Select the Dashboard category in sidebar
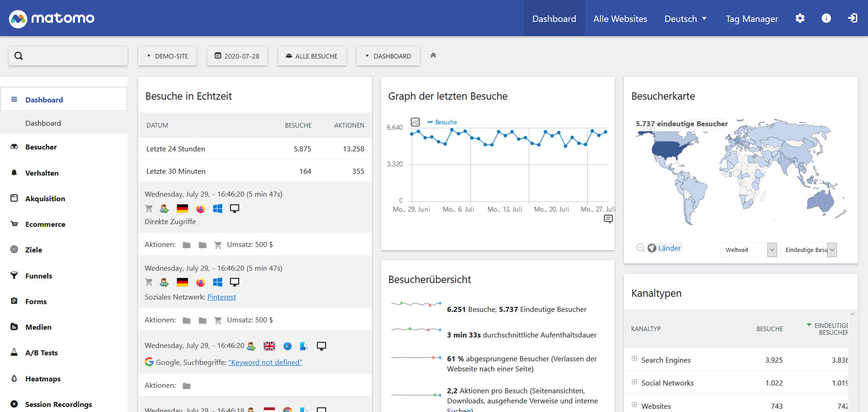This screenshot has height=412, width=868. (64, 99)
